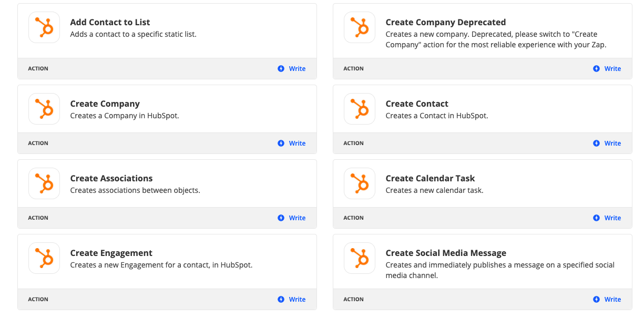Click ACTION label on Create Calendar Task card
The image size is (644, 318).
pos(353,218)
